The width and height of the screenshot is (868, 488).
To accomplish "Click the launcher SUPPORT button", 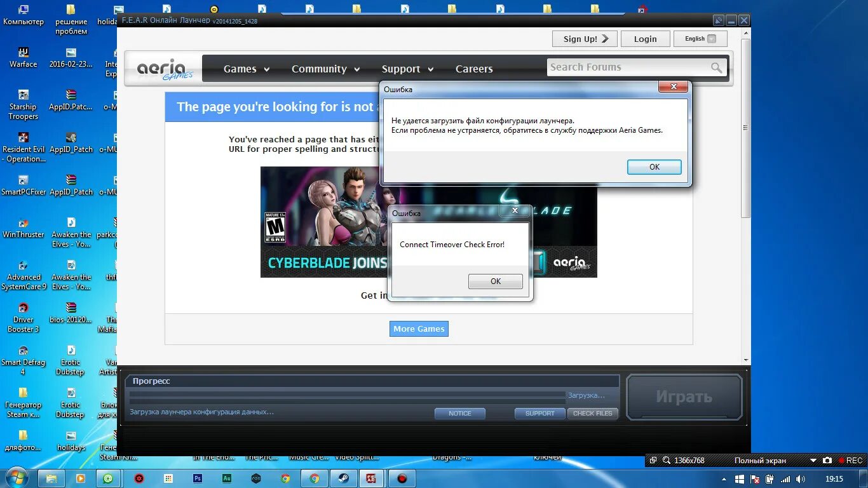I will pyautogui.click(x=540, y=414).
